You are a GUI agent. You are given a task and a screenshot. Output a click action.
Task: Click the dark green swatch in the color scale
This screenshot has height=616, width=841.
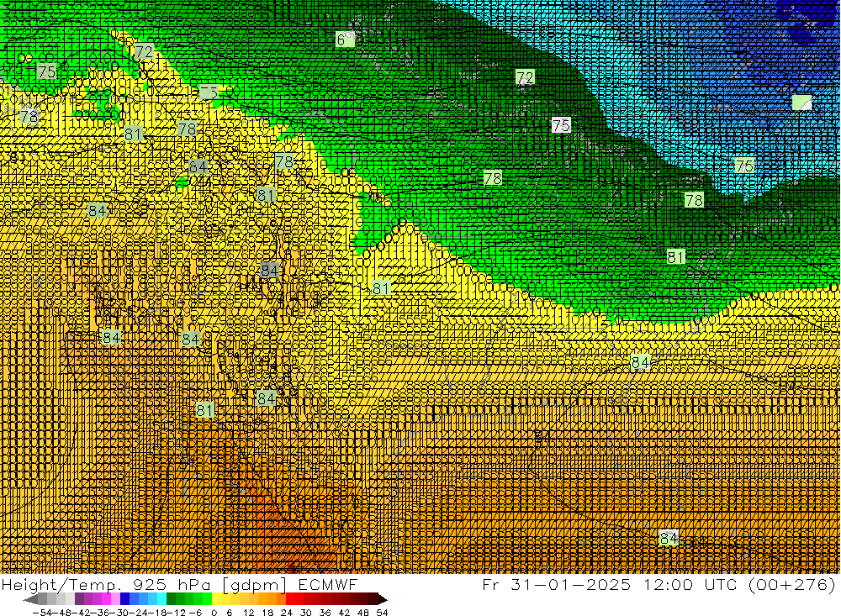(x=171, y=599)
